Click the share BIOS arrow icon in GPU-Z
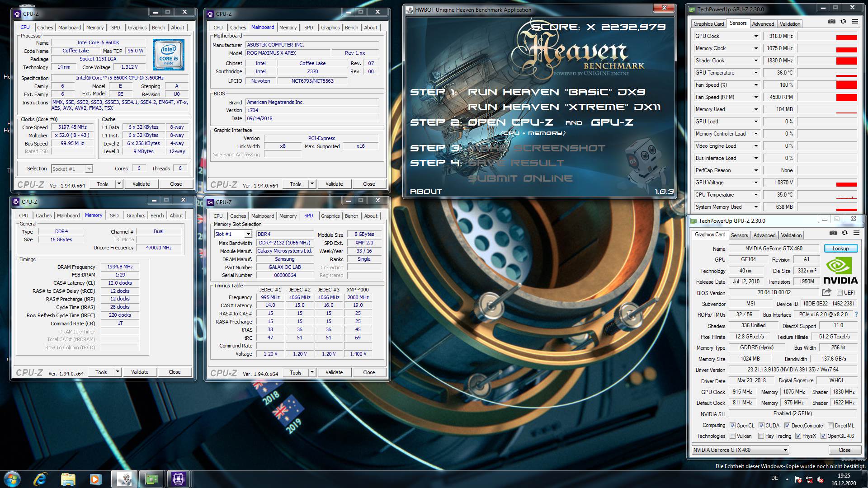Screen dimensions: 868x488 [826, 292]
